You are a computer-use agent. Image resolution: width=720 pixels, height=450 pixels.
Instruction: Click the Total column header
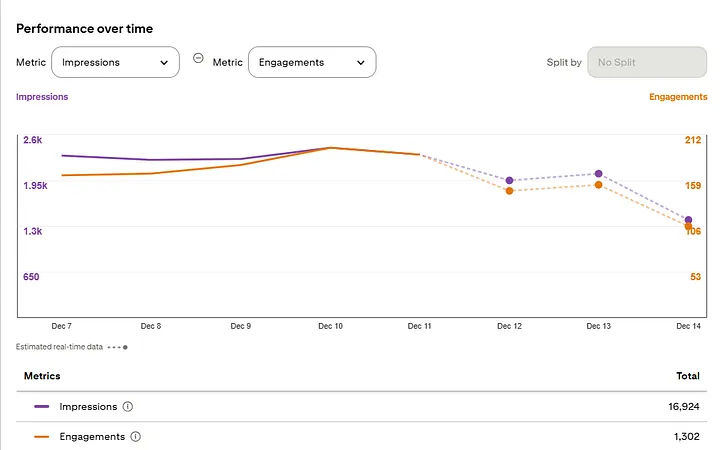(688, 376)
